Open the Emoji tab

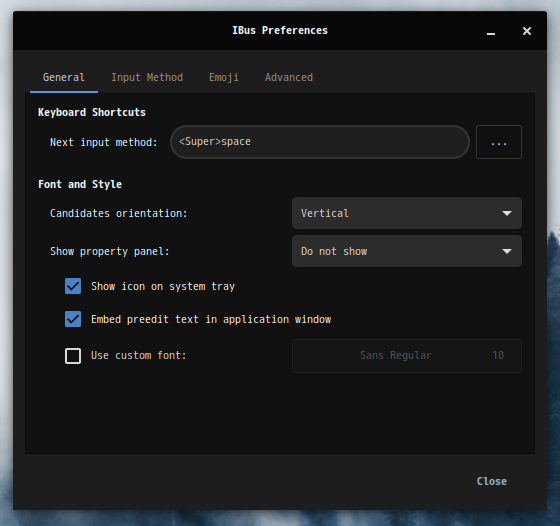224,77
